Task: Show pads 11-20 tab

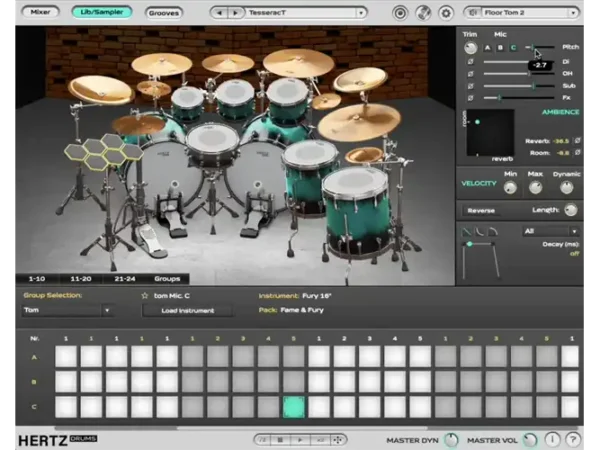Action: pos(81,279)
